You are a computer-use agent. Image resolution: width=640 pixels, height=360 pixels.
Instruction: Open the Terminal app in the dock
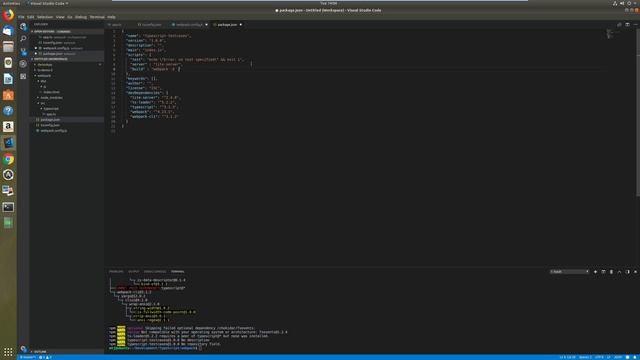[x=8, y=207]
